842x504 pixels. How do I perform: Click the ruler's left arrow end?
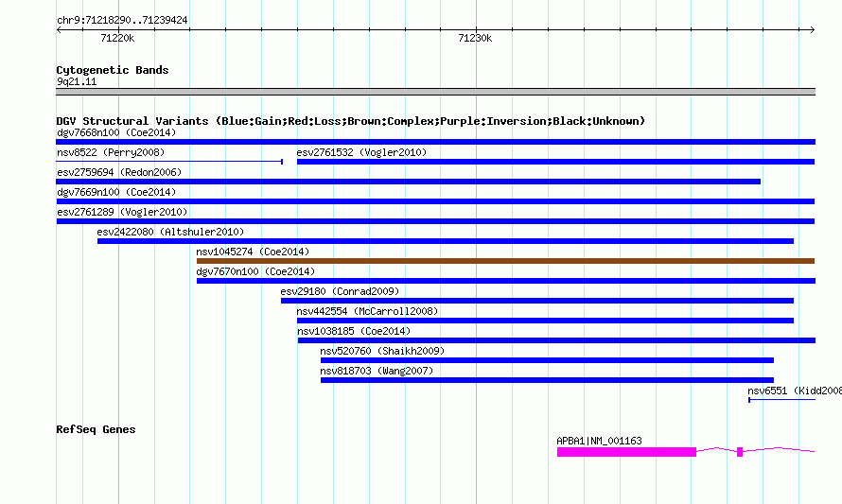[x=59, y=30]
